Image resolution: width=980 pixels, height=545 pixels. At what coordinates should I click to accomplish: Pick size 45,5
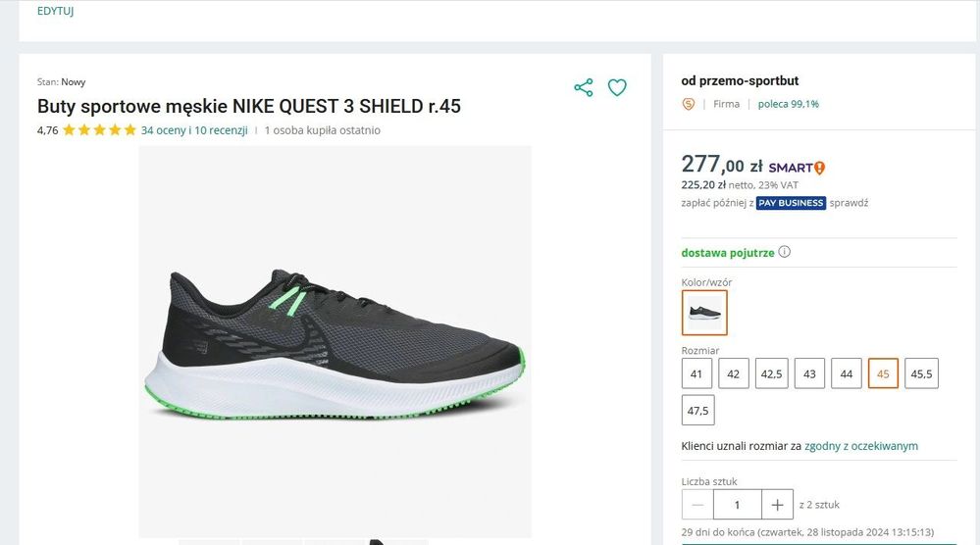(921, 373)
